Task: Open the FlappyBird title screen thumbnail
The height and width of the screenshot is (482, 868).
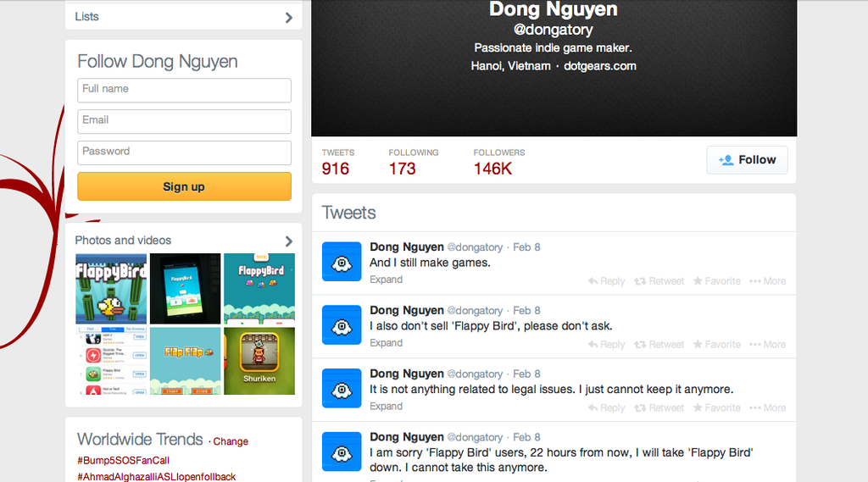Action: tap(259, 288)
